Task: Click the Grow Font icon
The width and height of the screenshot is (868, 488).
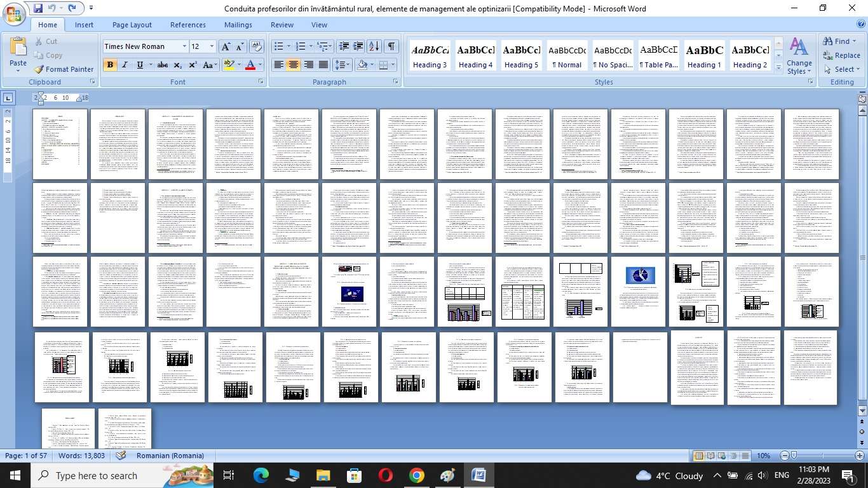Action: click(226, 46)
